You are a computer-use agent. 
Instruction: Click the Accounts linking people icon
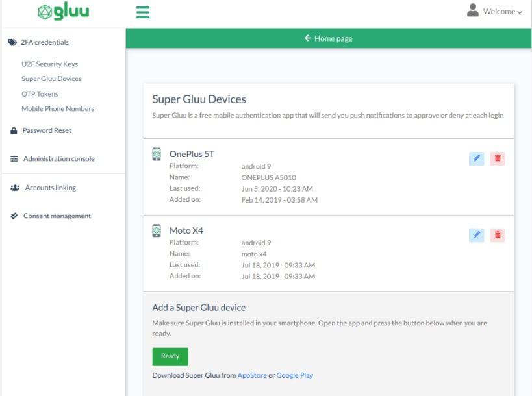15,188
